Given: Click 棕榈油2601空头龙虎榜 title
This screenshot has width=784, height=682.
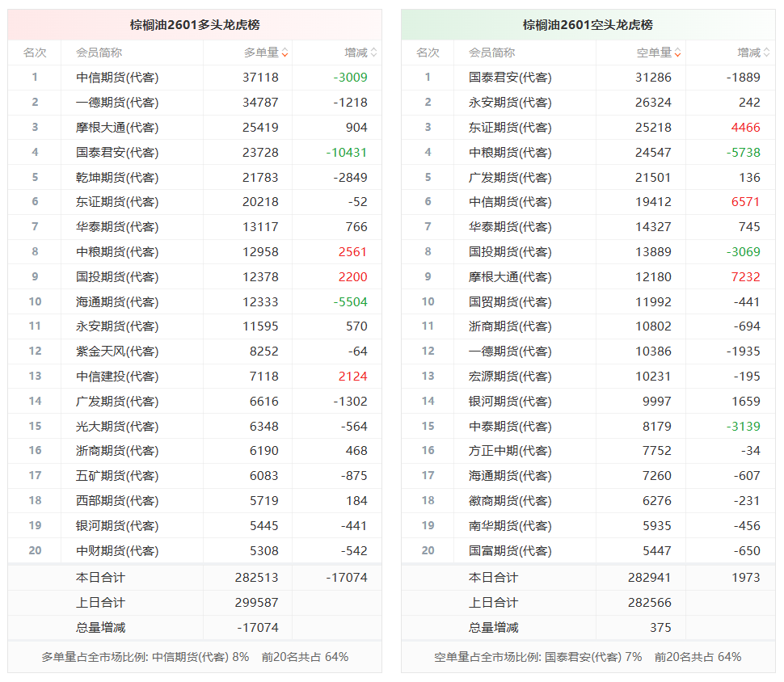Looking at the screenshot, I should click(x=588, y=25).
